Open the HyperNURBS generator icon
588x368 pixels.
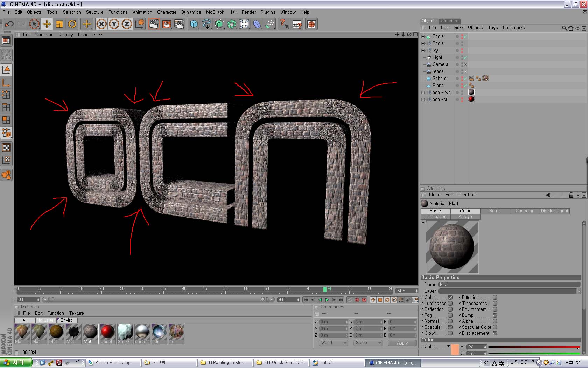[x=219, y=24]
